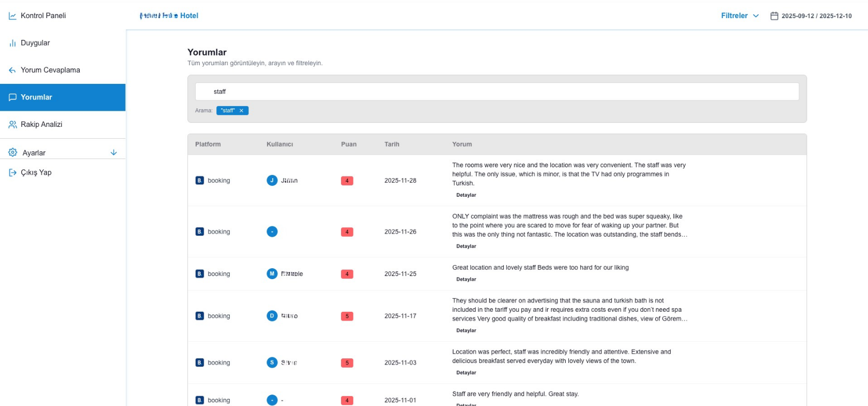868x406 pixels.
Task: Show Detaylar for the 2025-11-25 review
Action: (466, 280)
